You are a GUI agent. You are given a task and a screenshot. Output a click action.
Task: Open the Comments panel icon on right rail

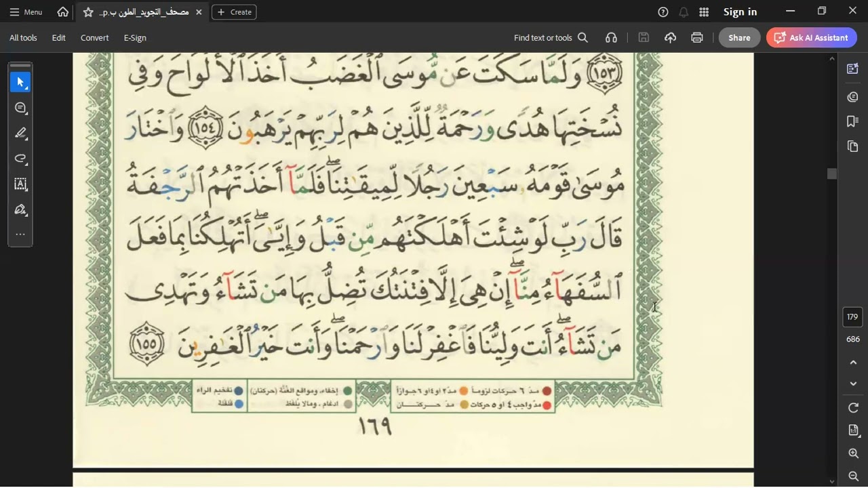pos(852,97)
